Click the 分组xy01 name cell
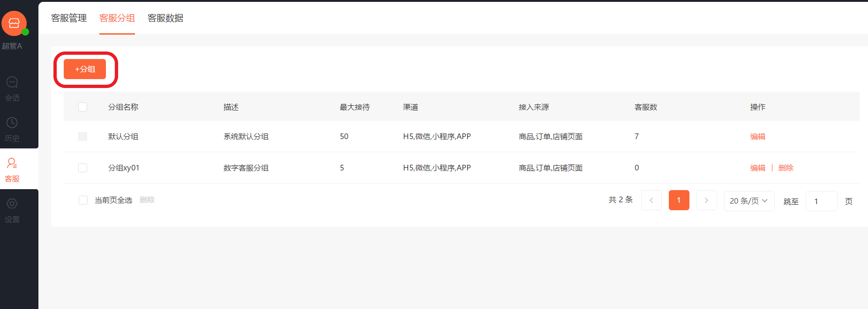 [124, 168]
